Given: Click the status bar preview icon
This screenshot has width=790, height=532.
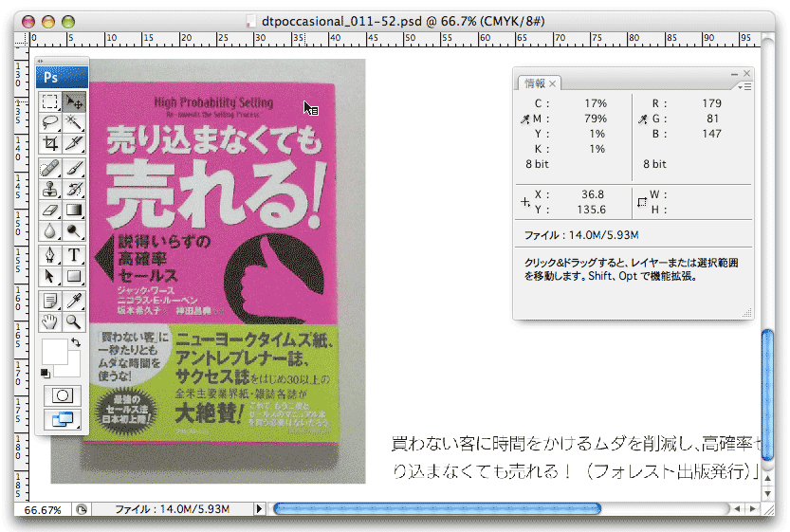Looking at the screenshot, I should click(82, 509).
